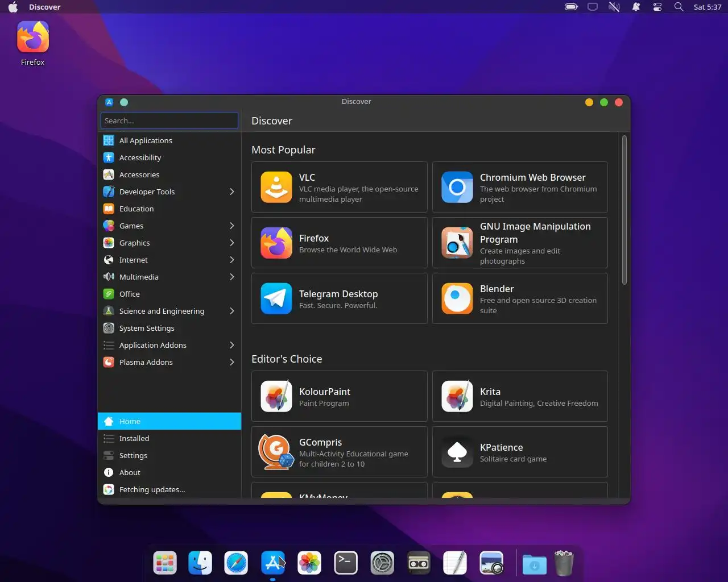Open the KPatience spade icon

(457, 452)
